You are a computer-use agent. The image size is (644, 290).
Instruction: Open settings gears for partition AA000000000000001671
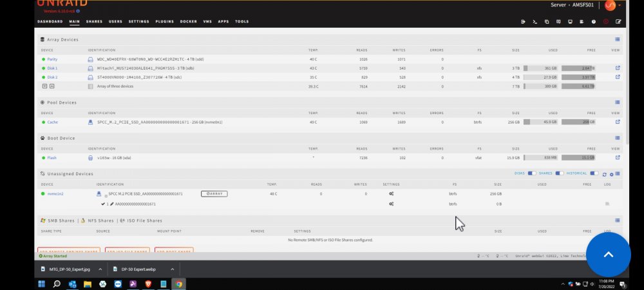(392, 204)
